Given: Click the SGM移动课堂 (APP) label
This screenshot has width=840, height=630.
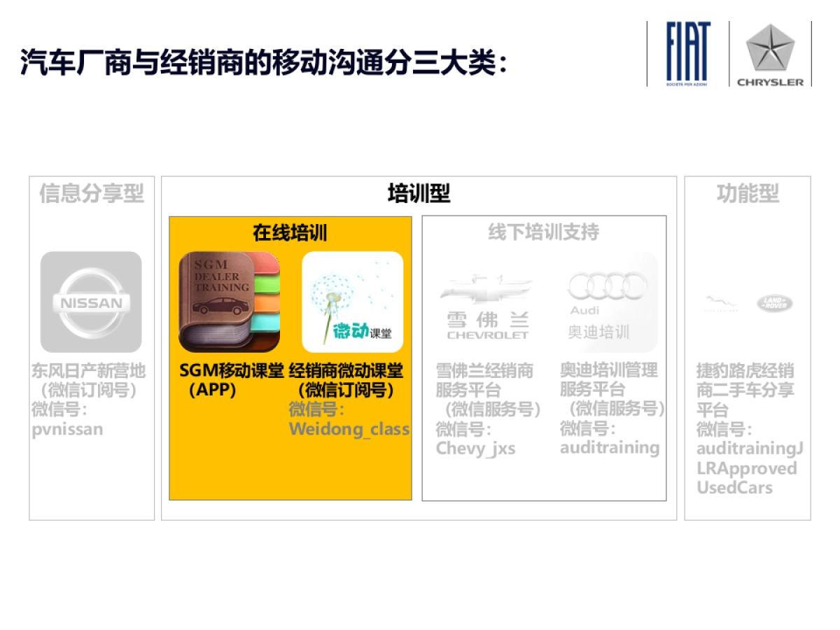Looking at the screenshot, I should pyautogui.click(x=231, y=380).
